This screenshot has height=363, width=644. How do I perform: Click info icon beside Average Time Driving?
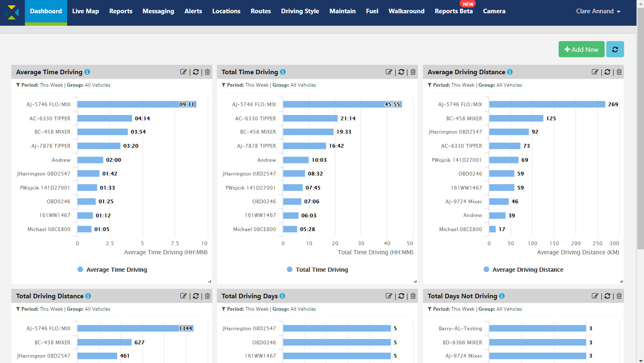point(87,72)
